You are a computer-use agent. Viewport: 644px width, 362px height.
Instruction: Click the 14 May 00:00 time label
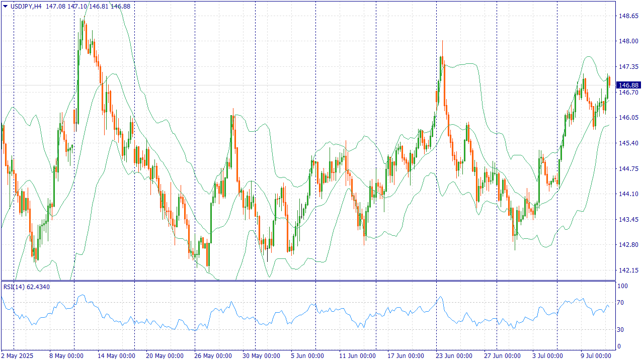[x=116, y=356]
